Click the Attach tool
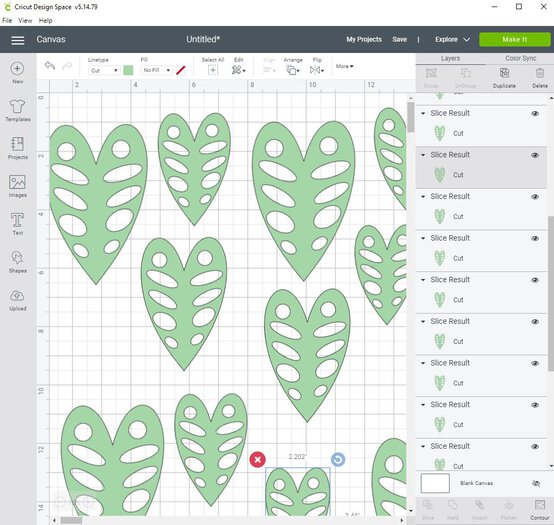 pyautogui.click(x=479, y=505)
